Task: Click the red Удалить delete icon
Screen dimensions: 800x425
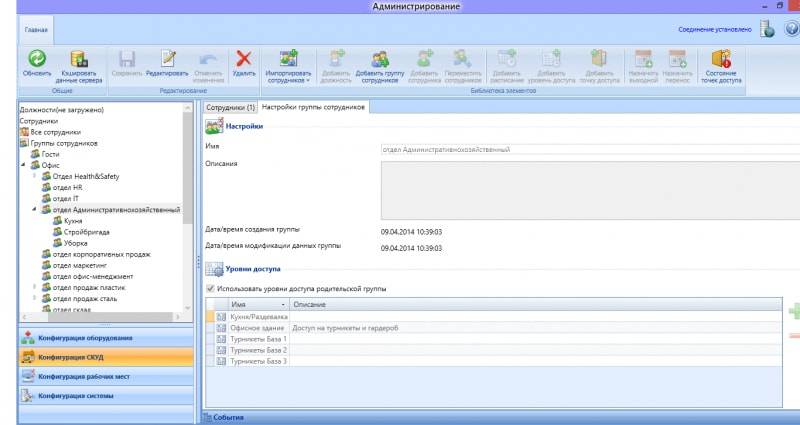Action: [243, 60]
